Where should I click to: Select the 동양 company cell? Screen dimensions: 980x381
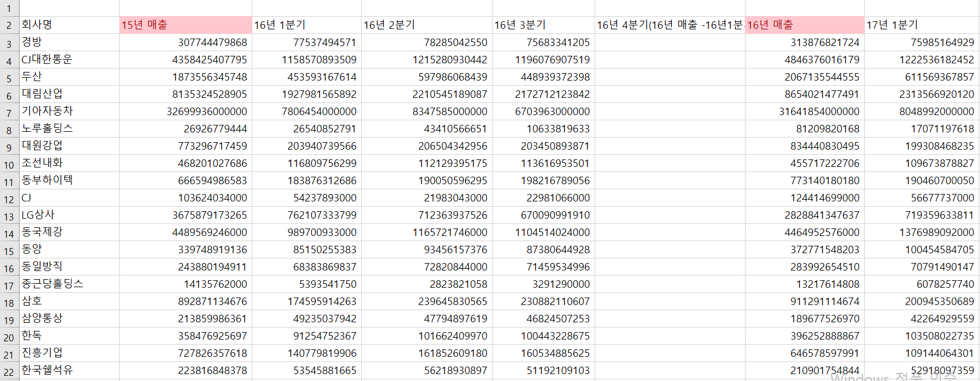click(69, 249)
